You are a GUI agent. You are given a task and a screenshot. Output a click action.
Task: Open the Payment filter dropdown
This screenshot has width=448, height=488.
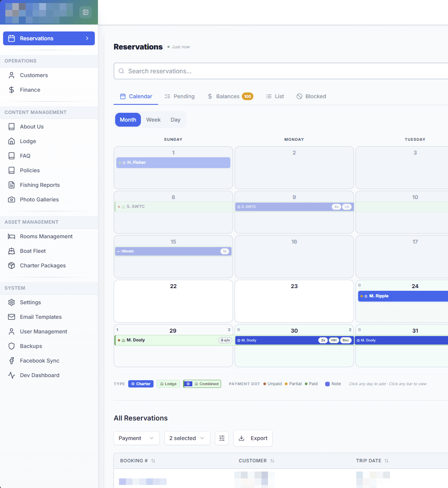coord(136,438)
